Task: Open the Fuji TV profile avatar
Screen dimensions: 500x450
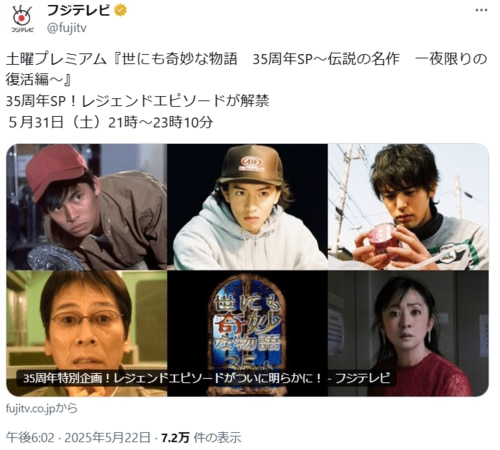Action: 22,19
